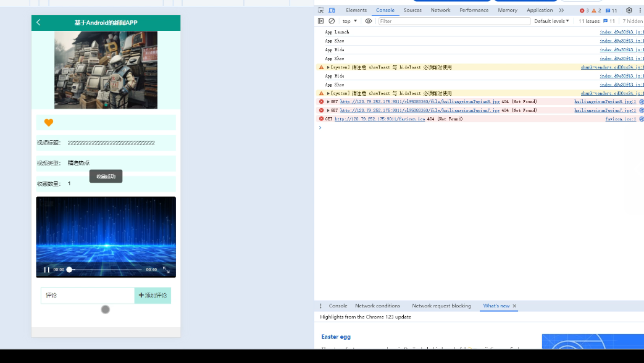Click the warning count badge

tap(596, 10)
